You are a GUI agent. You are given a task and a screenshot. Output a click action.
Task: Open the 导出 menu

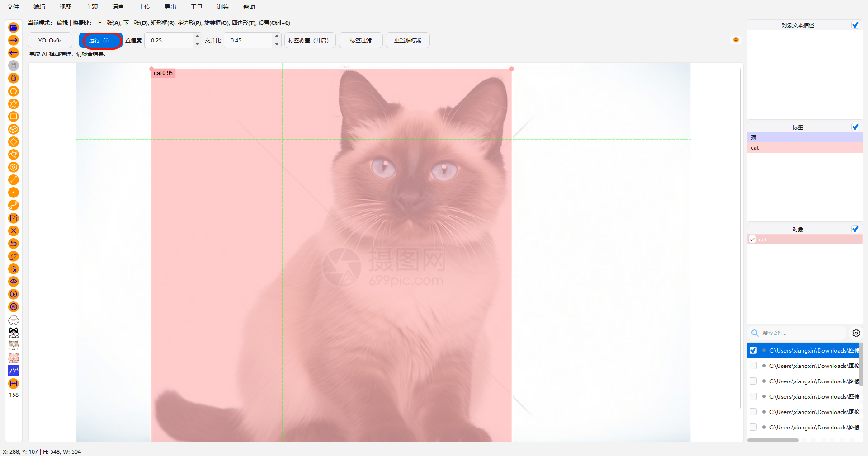click(x=170, y=7)
